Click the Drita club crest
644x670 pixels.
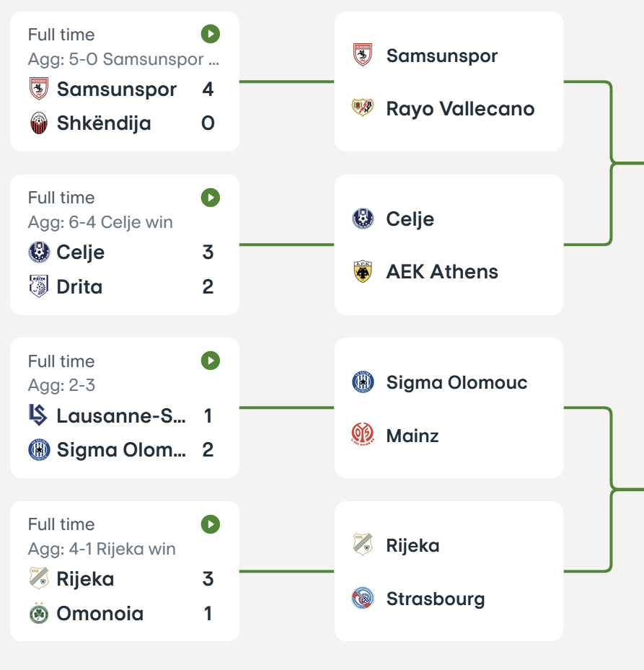coord(38,287)
